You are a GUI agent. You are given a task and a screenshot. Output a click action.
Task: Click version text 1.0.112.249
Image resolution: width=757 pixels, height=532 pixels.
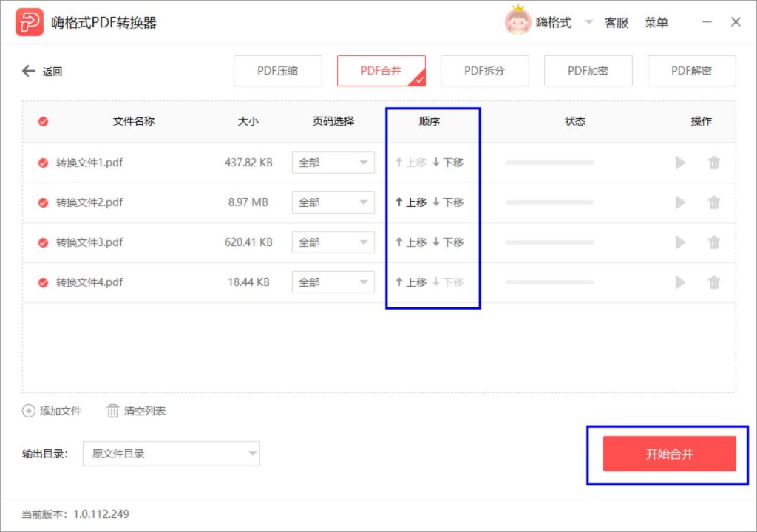coord(101,514)
